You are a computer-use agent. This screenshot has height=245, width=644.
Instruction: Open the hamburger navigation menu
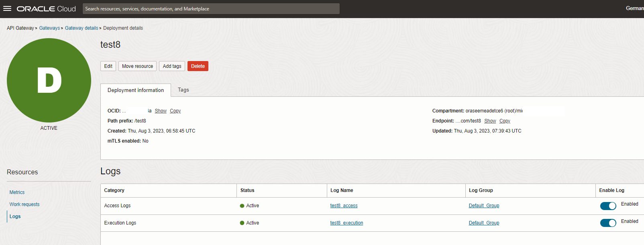click(x=7, y=8)
